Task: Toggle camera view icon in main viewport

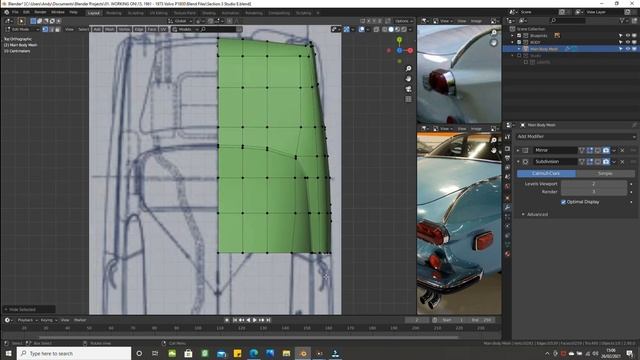Action: tap(408, 89)
